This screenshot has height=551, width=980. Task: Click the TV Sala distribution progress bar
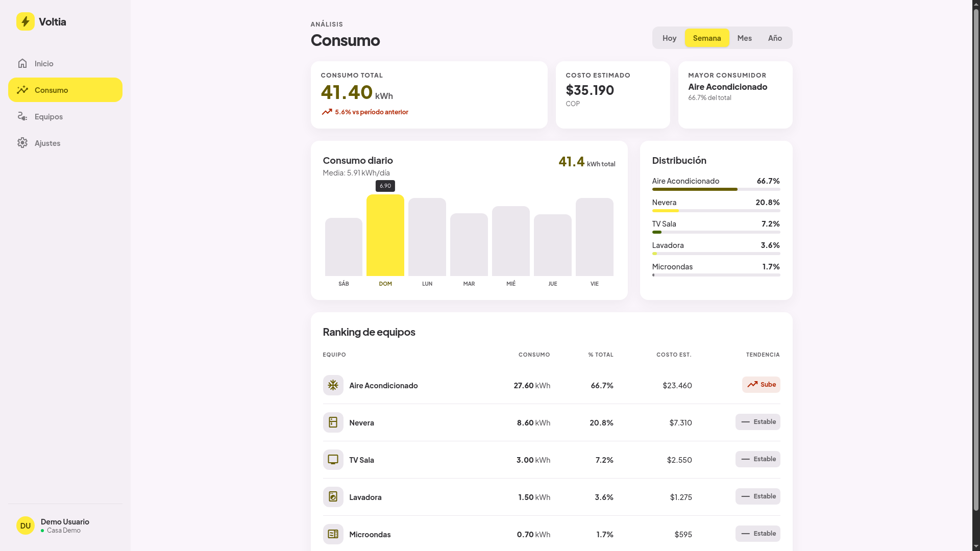point(716,232)
